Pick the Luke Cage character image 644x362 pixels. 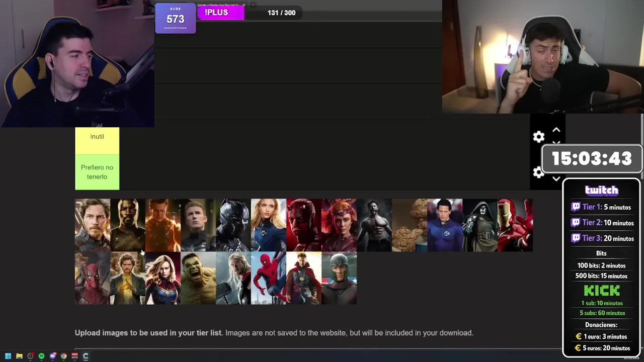point(128,225)
